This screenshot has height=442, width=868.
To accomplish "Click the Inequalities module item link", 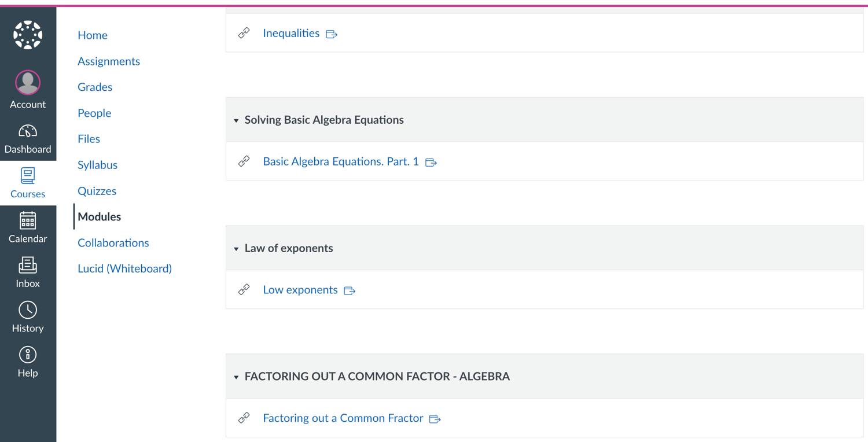I will tap(291, 33).
